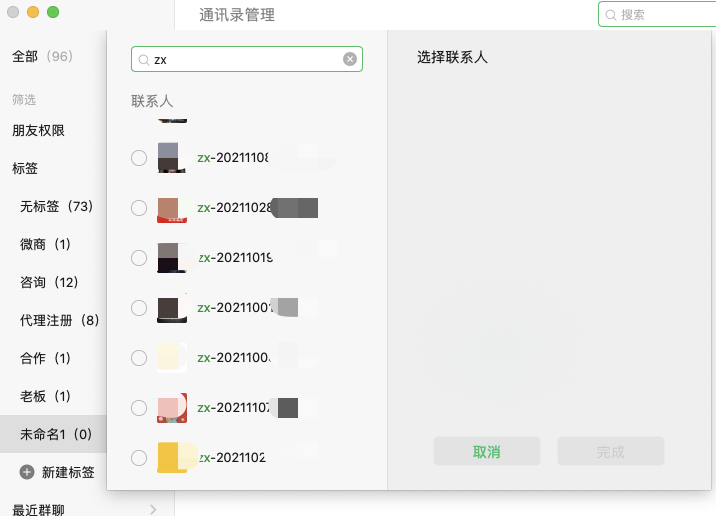The width and height of the screenshot is (716, 516).
Task: Open the 朋友权限 filter
Action: point(38,131)
